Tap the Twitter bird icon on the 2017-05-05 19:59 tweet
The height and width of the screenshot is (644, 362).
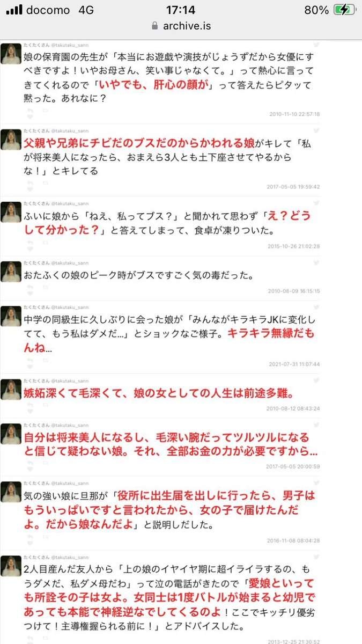coord(316,130)
